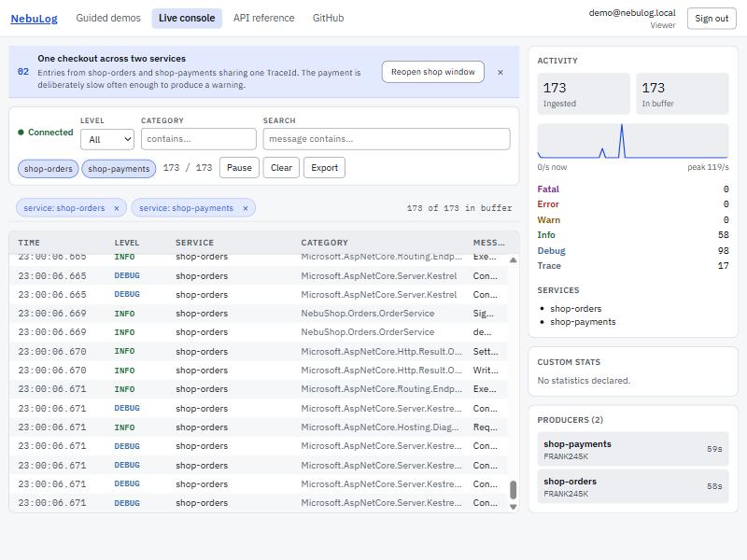
Task: Open the 23:00:06.670 row starting Writ...
Action: (x=259, y=370)
